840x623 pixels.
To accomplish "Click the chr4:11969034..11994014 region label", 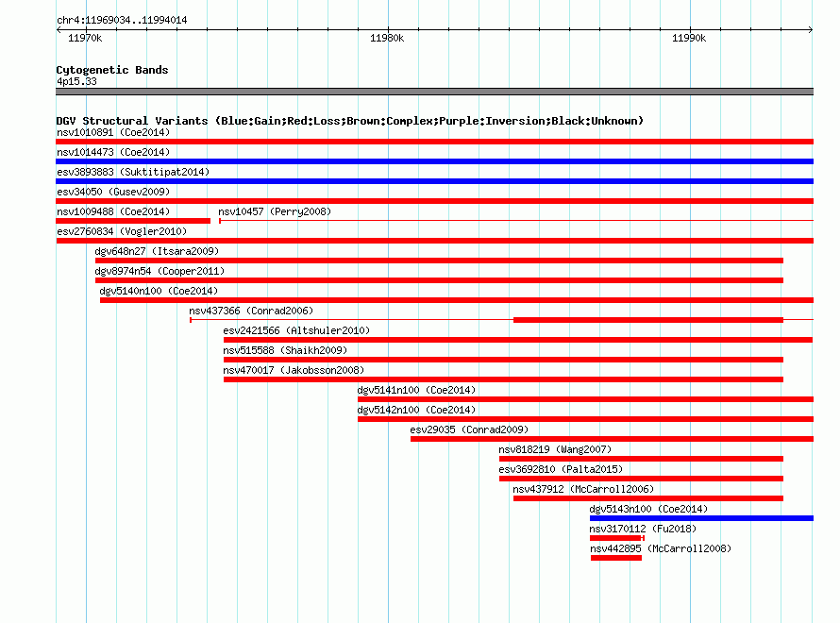I will [122, 20].
